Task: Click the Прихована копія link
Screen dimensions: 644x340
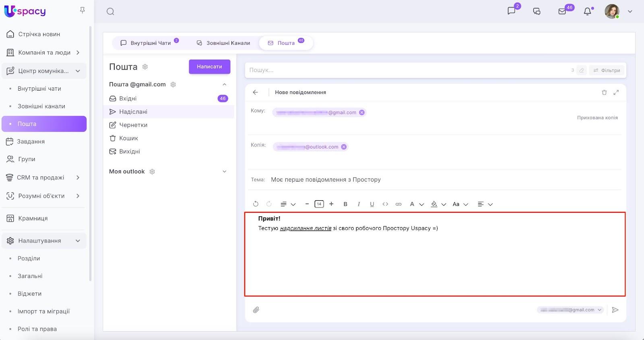Action: click(597, 118)
